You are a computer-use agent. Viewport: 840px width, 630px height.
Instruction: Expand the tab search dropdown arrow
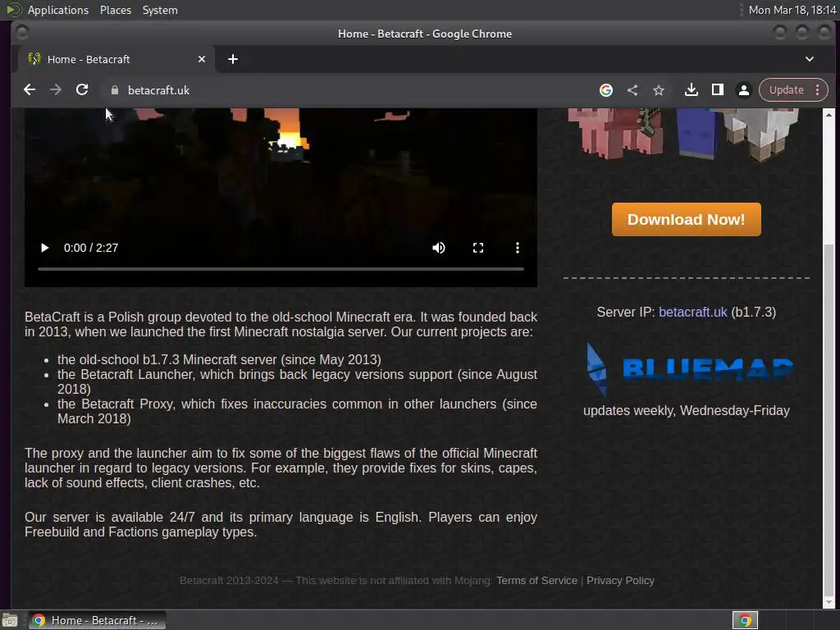810,59
